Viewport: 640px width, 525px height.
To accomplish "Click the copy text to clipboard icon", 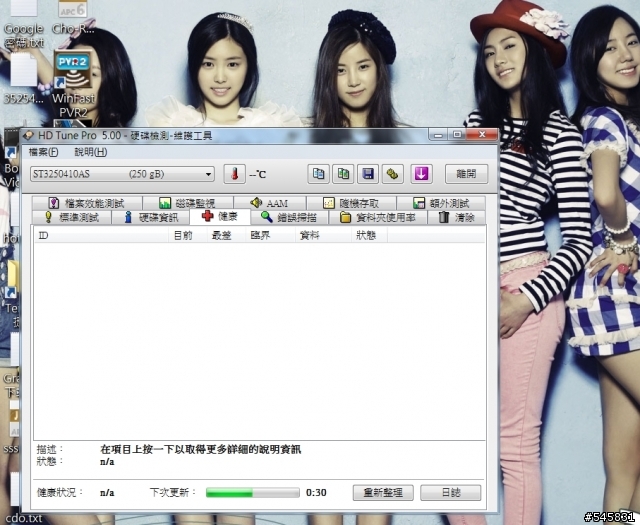I will coord(318,174).
